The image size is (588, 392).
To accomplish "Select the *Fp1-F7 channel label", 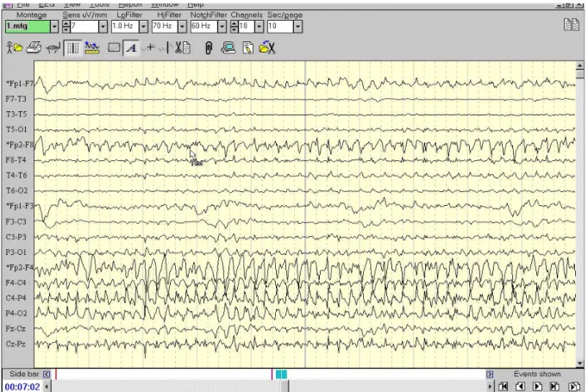I will point(19,84).
